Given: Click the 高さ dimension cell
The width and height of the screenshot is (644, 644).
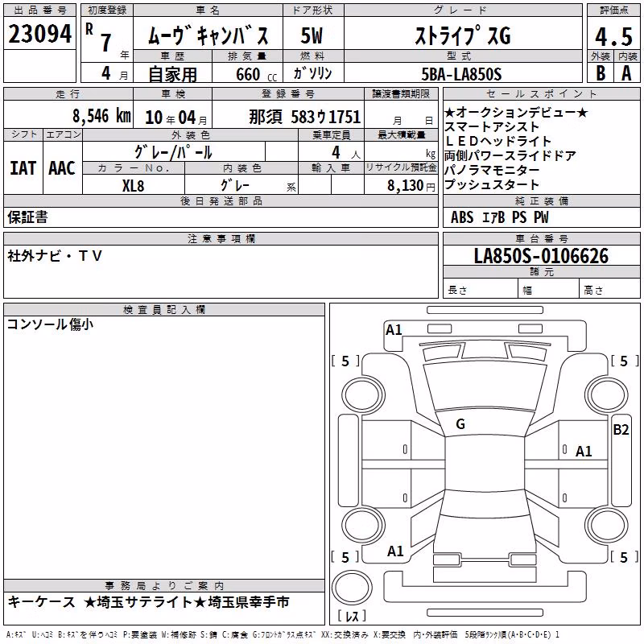Looking at the screenshot, I should click(x=609, y=288).
